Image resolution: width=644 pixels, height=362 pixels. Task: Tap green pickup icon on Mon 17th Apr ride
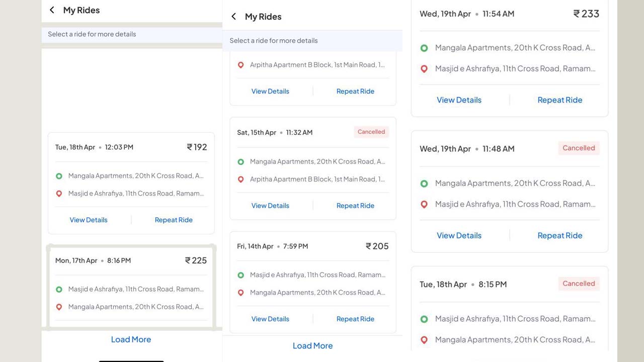(59, 289)
